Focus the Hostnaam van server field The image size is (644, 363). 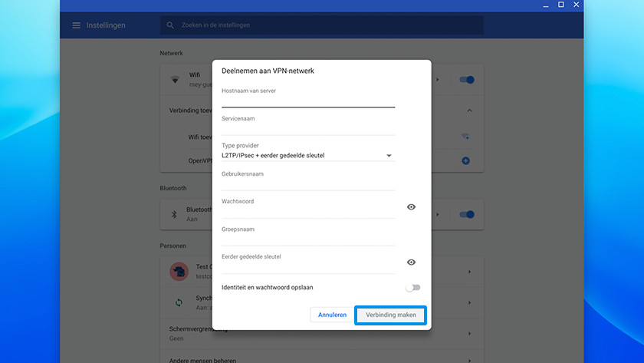point(307,101)
